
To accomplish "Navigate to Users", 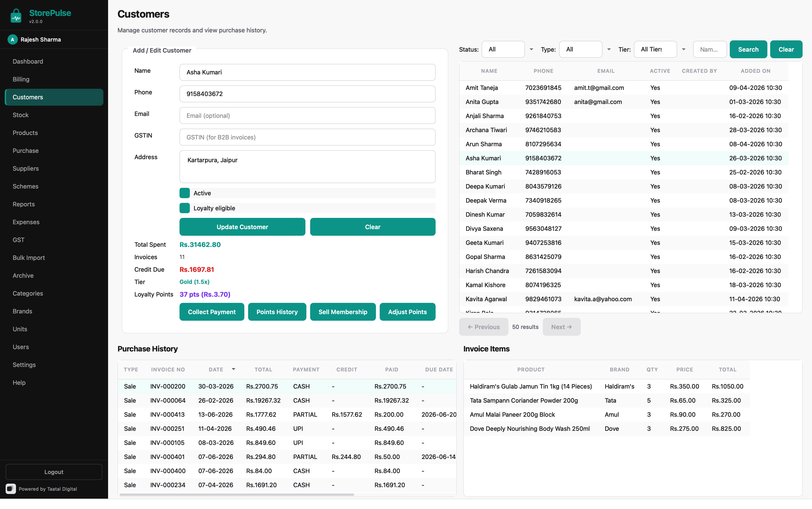I will [54, 347].
